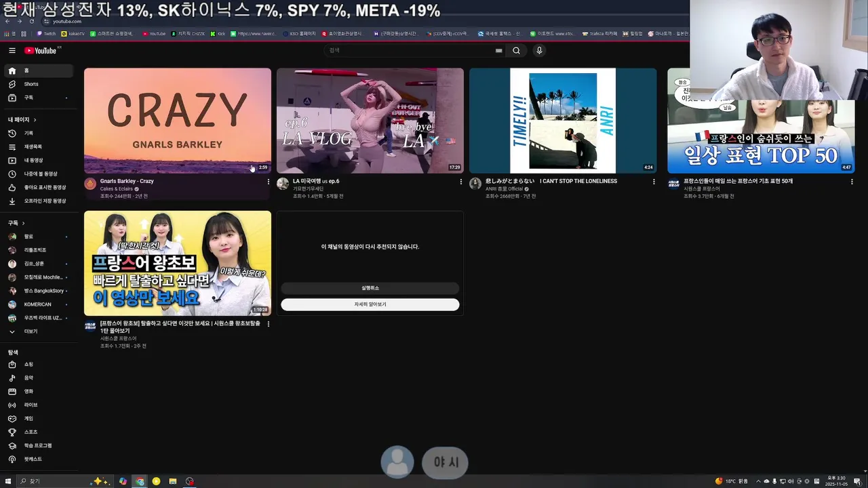The height and width of the screenshot is (488, 868).
Task: Click the YouTube search input field
Action: (409, 50)
